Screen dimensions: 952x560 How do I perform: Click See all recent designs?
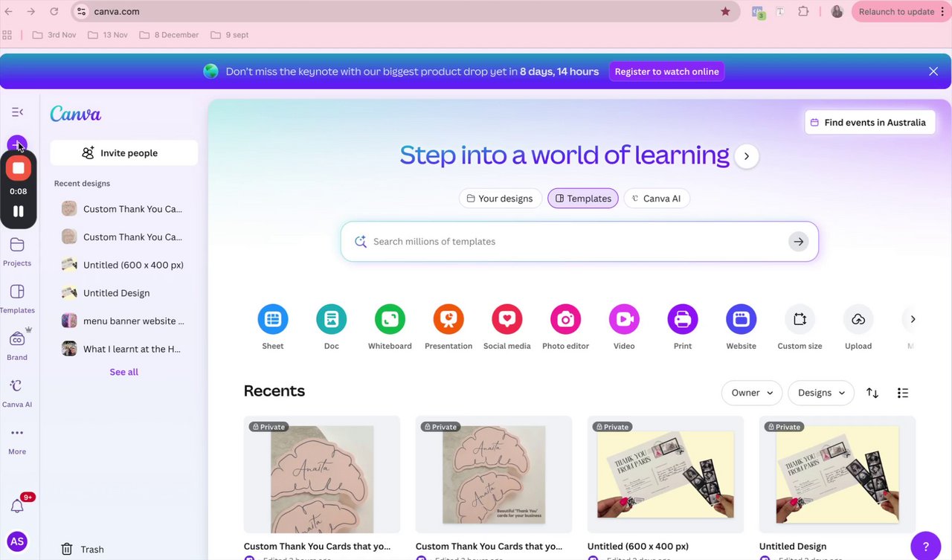click(124, 372)
